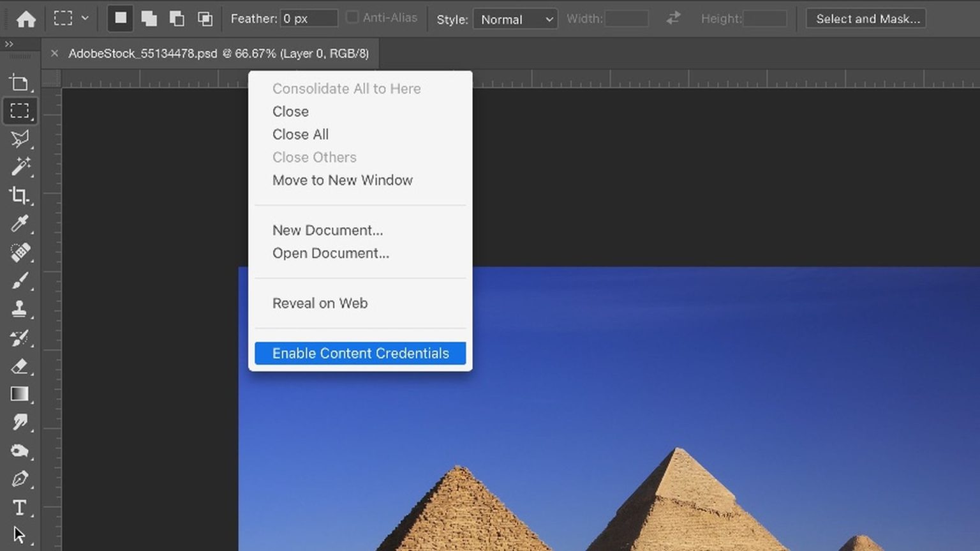
Task: Toggle the Anti-Alias checkbox
Action: point(352,17)
